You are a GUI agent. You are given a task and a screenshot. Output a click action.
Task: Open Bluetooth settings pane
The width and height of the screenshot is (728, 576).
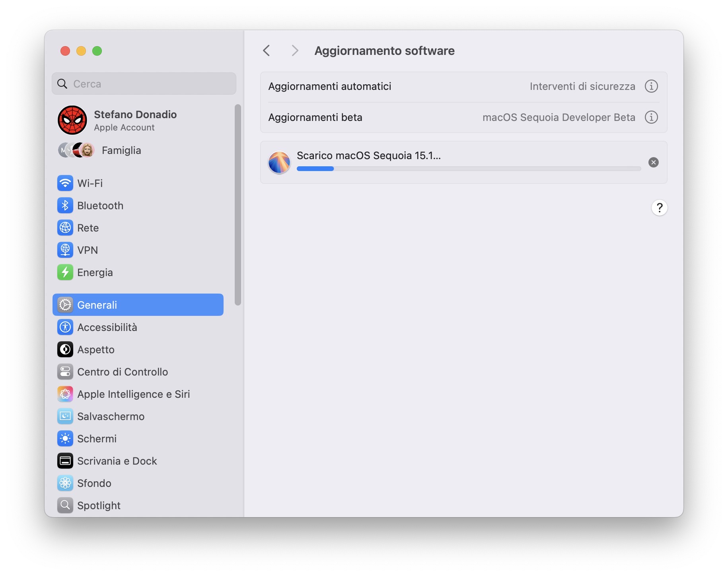pos(138,206)
